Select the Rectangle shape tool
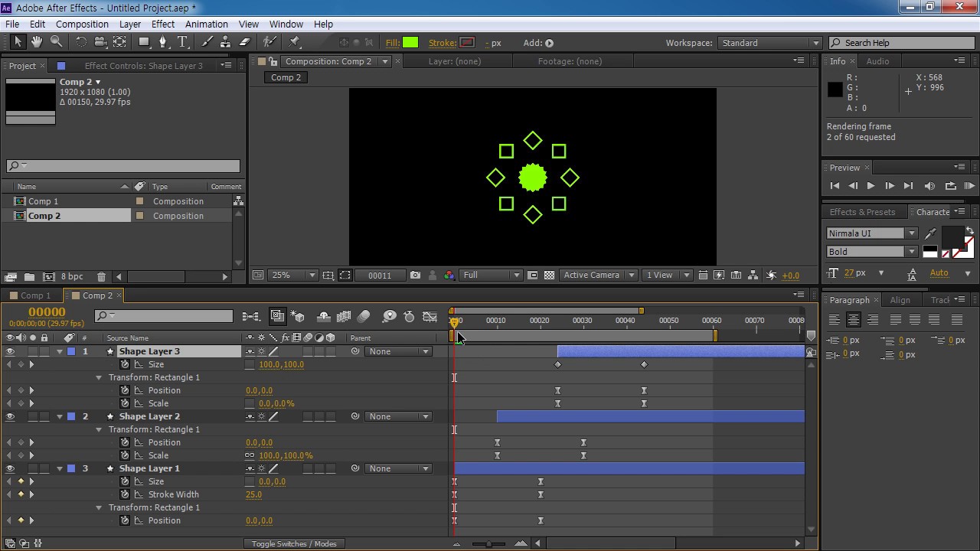980x551 pixels. (x=143, y=42)
